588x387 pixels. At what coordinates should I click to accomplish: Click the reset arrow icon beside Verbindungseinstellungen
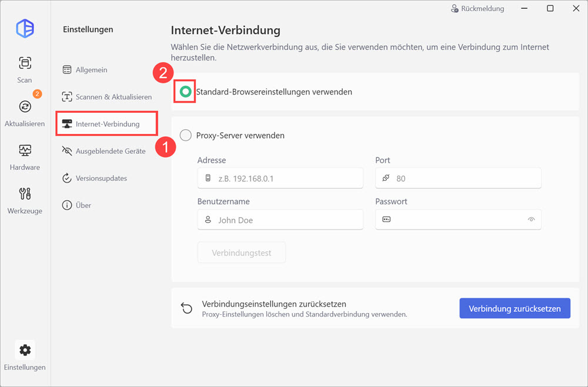click(187, 308)
